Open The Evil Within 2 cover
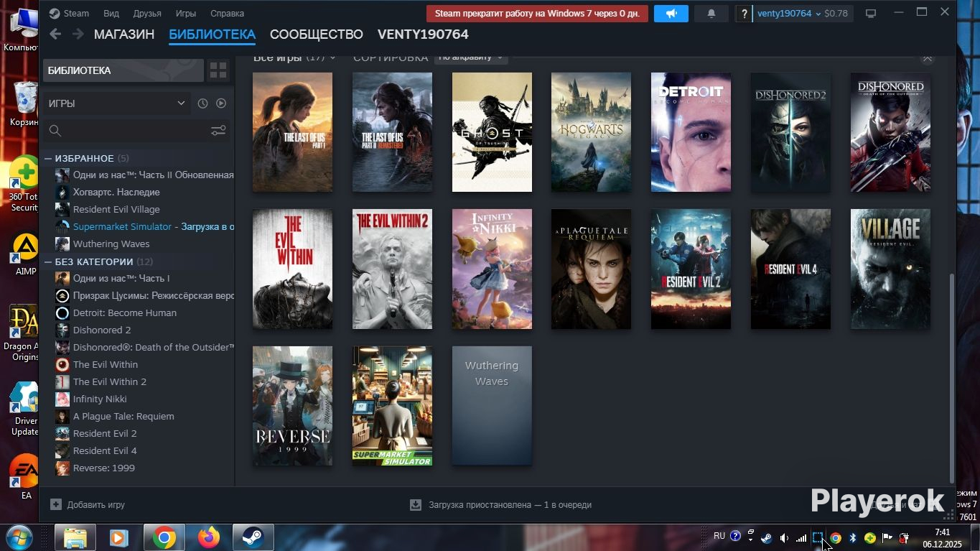Image resolution: width=980 pixels, height=551 pixels. (392, 269)
